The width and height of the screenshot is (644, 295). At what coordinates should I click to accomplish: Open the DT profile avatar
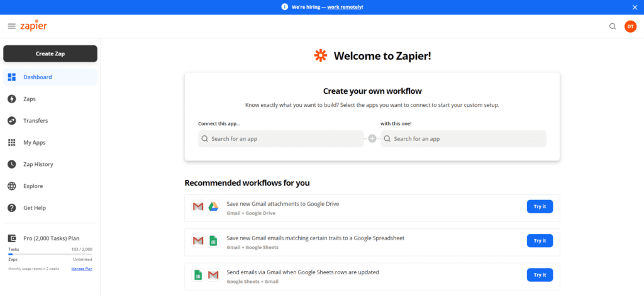click(630, 26)
